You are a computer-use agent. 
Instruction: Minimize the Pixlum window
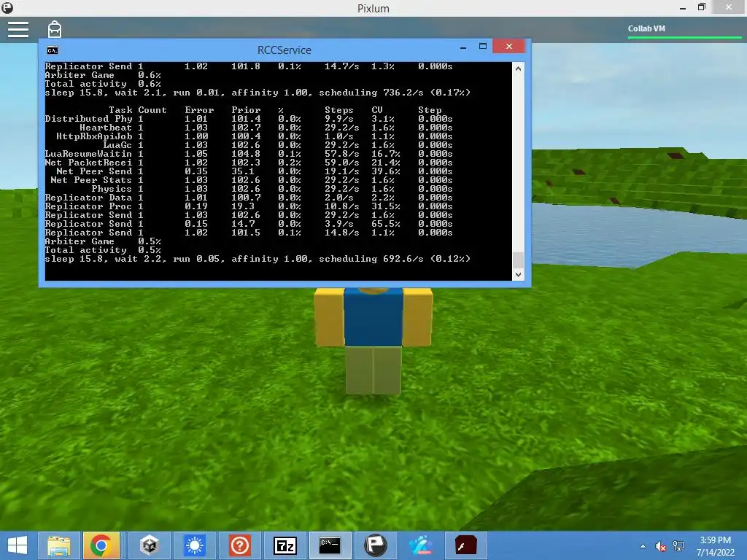pos(683,7)
